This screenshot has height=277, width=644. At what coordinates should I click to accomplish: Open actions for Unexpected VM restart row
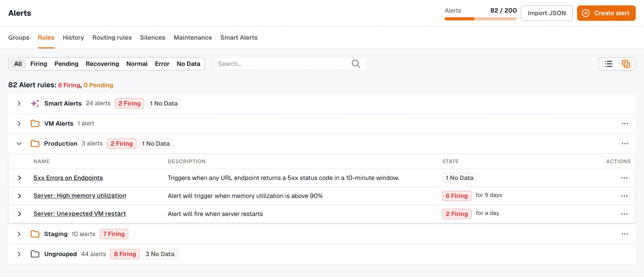624,214
